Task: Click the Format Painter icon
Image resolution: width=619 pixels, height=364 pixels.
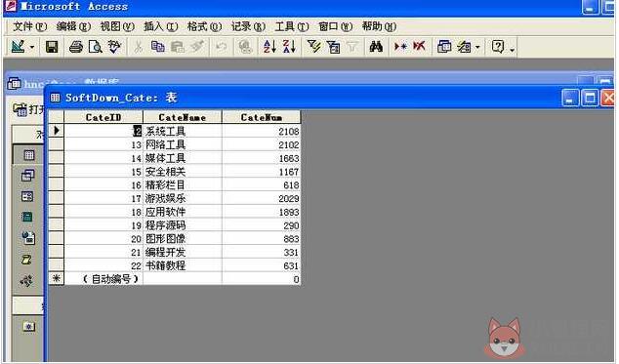Action: pos(197,47)
